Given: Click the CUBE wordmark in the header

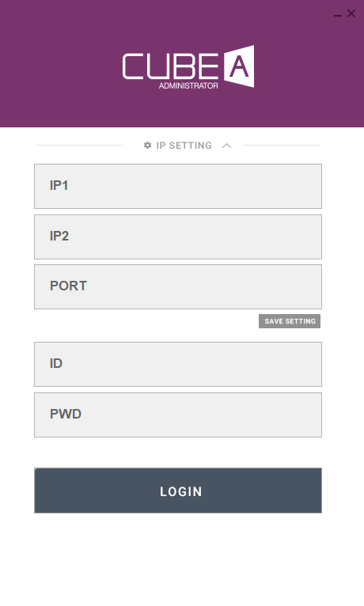Looking at the screenshot, I should coord(170,66).
